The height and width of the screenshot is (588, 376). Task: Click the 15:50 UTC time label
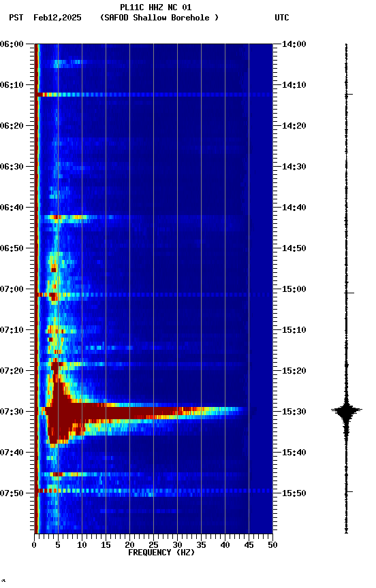click(294, 493)
